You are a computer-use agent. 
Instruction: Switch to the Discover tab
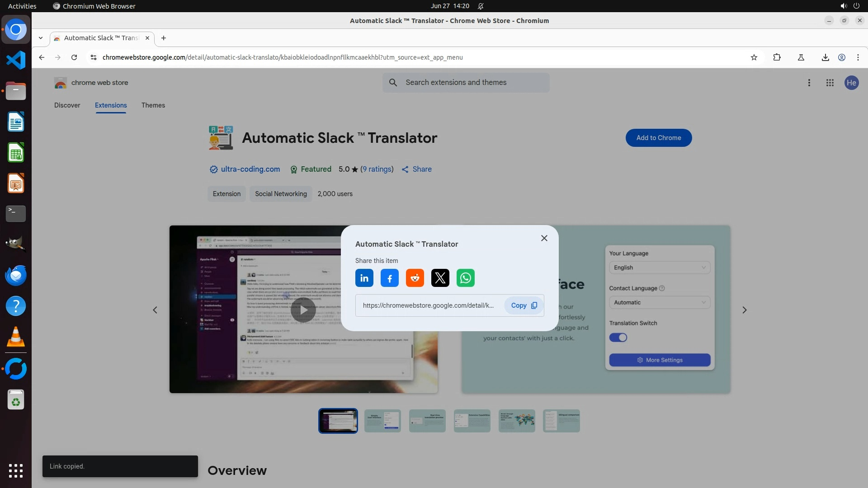pyautogui.click(x=67, y=105)
